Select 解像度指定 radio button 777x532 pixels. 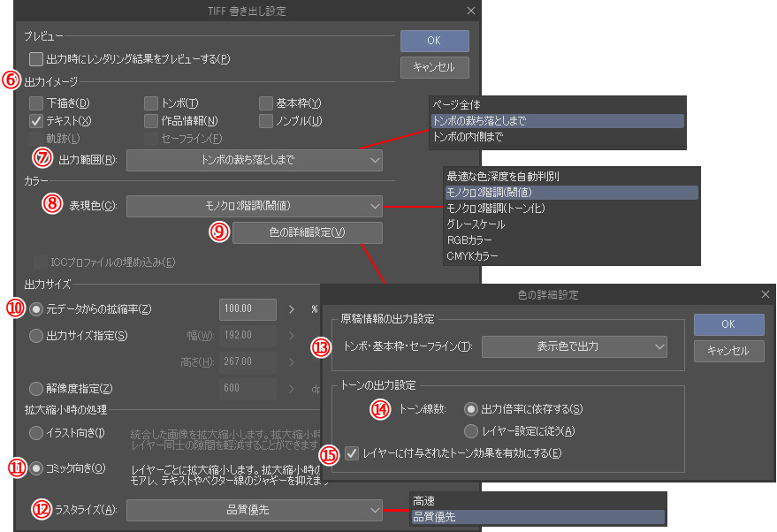[x=35, y=388]
